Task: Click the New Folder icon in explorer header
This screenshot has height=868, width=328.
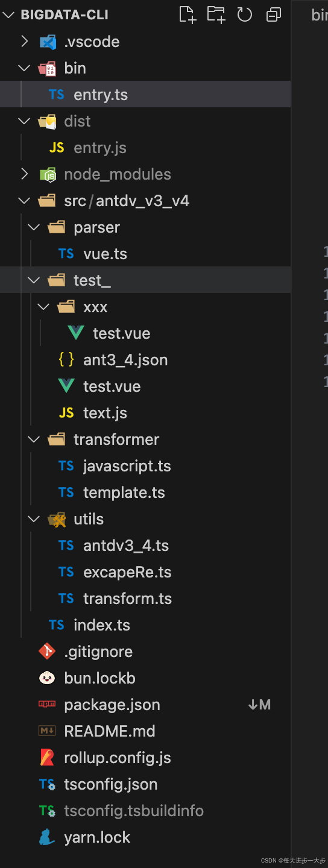Action: 216,14
